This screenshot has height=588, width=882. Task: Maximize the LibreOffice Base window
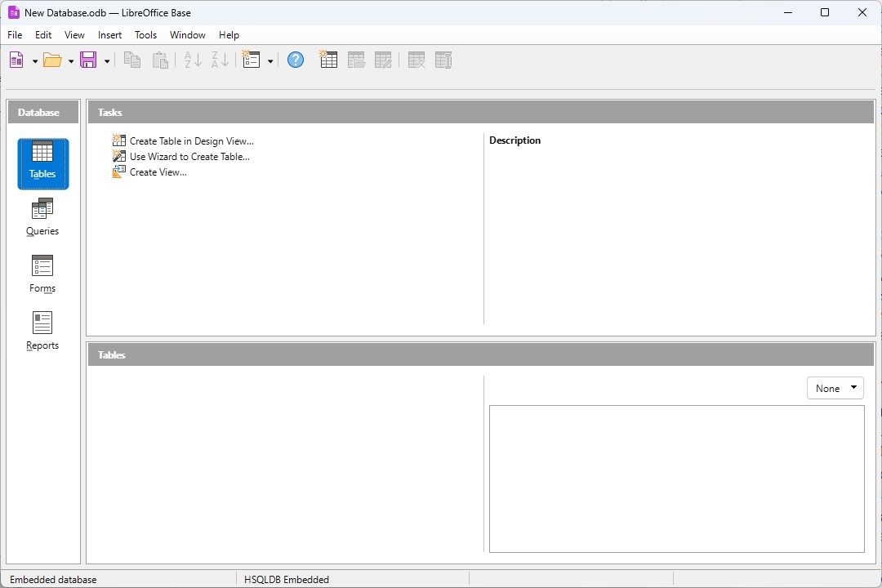click(x=825, y=12)
